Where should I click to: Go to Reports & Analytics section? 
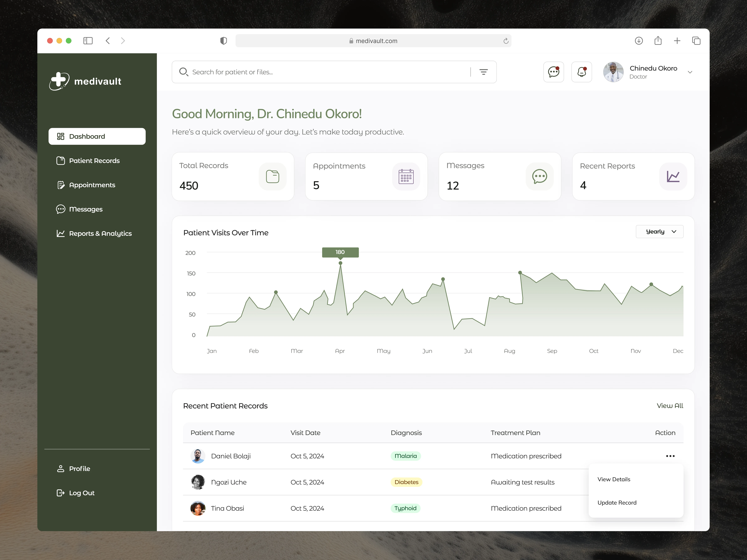click(x=100, y=234)
